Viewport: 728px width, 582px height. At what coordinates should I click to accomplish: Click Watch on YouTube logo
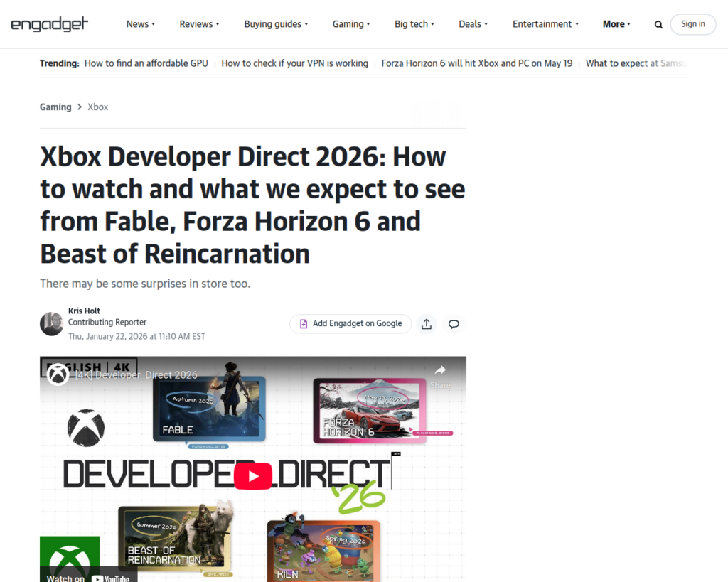[89, 576]
